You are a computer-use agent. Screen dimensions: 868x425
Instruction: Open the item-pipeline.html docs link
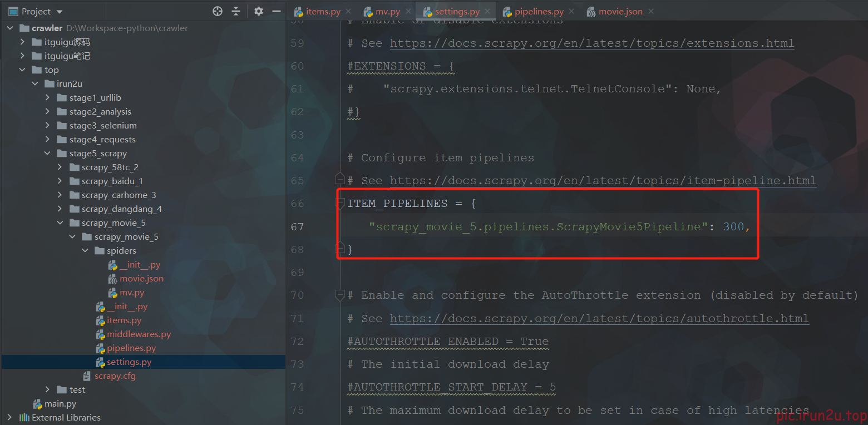pyautogui.click(x=603, y=181)
